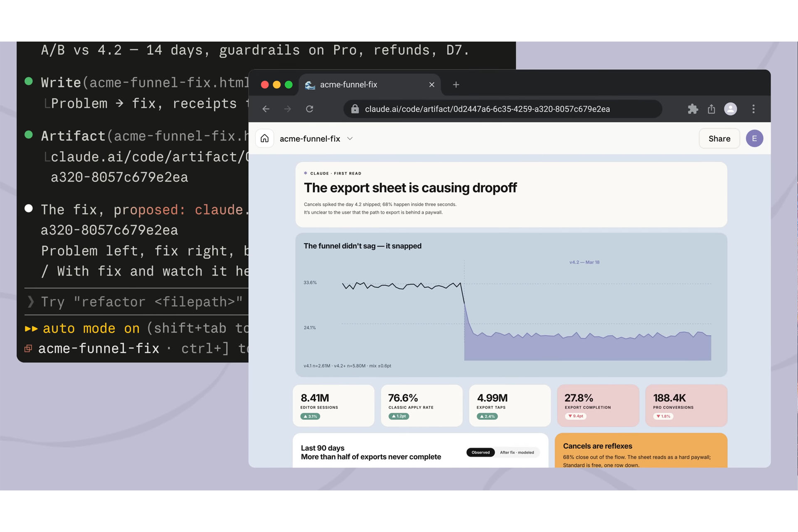This screenshot has width=798, height=532.
Task: Click the green fullscreen window dot
Action: [289, 85]
